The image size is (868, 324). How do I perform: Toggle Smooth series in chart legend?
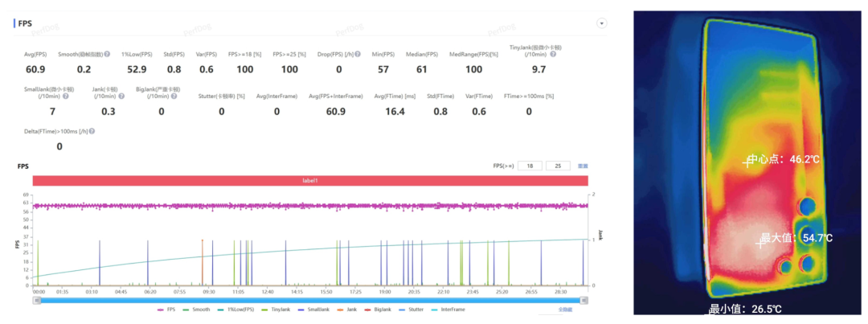197,310
